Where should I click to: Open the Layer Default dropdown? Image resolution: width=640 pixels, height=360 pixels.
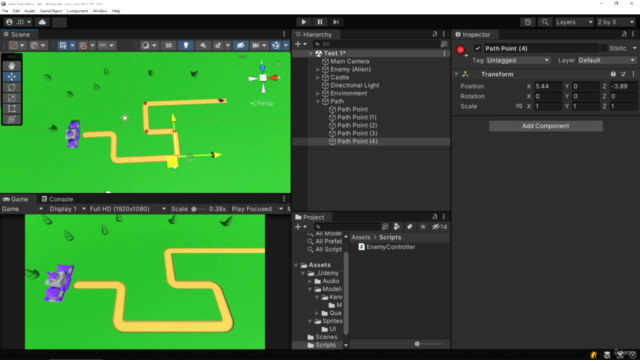tap(606, 60)
